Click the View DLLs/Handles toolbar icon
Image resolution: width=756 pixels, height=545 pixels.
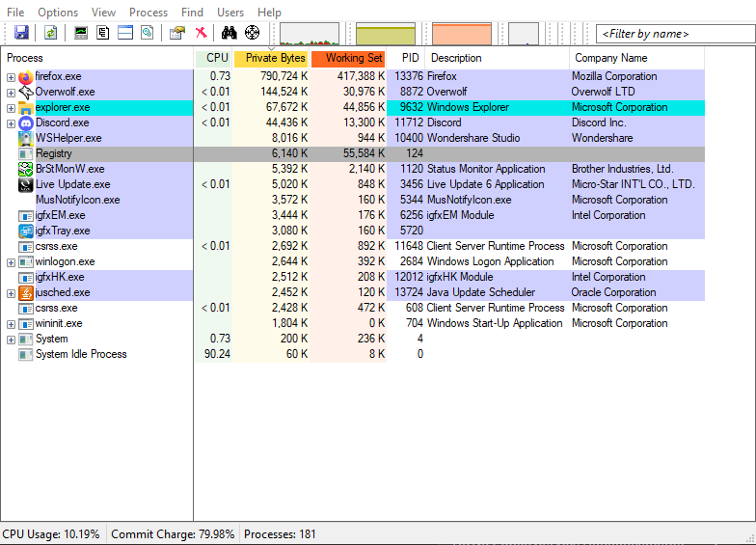[x=147, y=33]
